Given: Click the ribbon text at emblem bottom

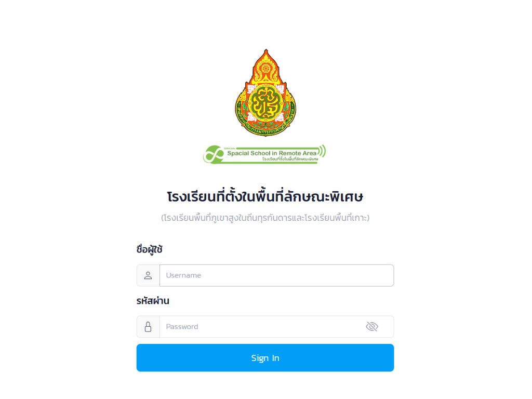Looking at the screenshot, I should coord(265,130).
